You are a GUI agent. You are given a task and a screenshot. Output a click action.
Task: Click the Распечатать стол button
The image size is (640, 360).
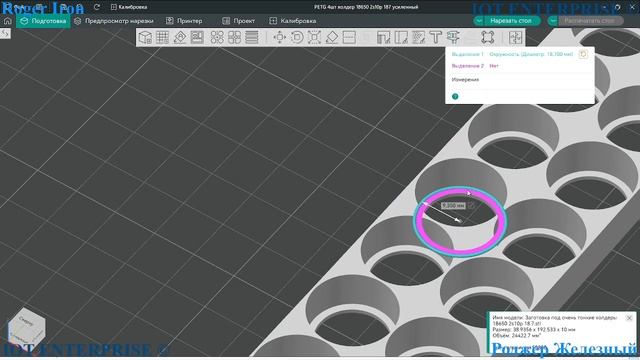tap(589, 20)
